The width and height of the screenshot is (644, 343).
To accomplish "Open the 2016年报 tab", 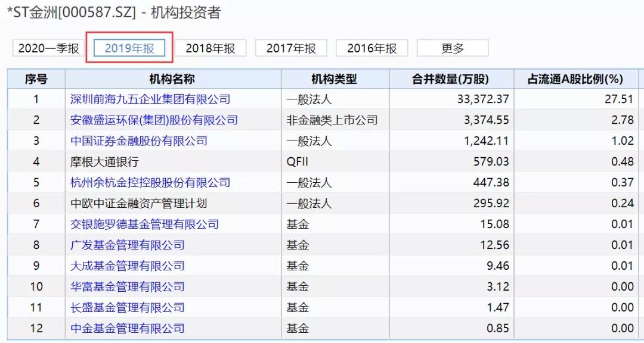I will [372, 48].
